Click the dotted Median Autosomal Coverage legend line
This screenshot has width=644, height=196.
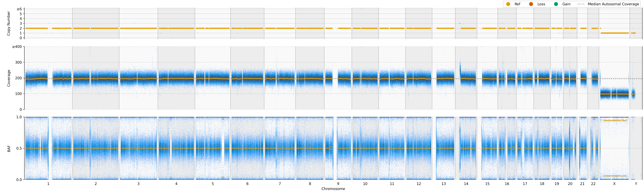pos(581,4)
